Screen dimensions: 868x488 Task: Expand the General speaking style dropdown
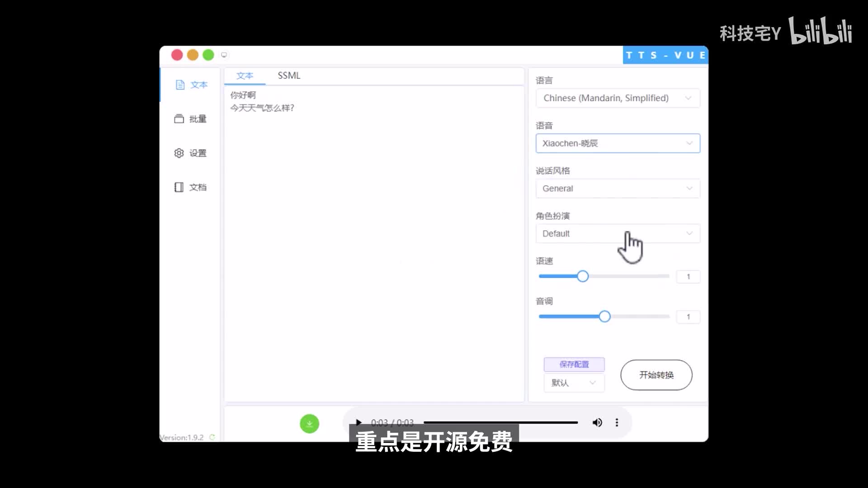point(618,188)
